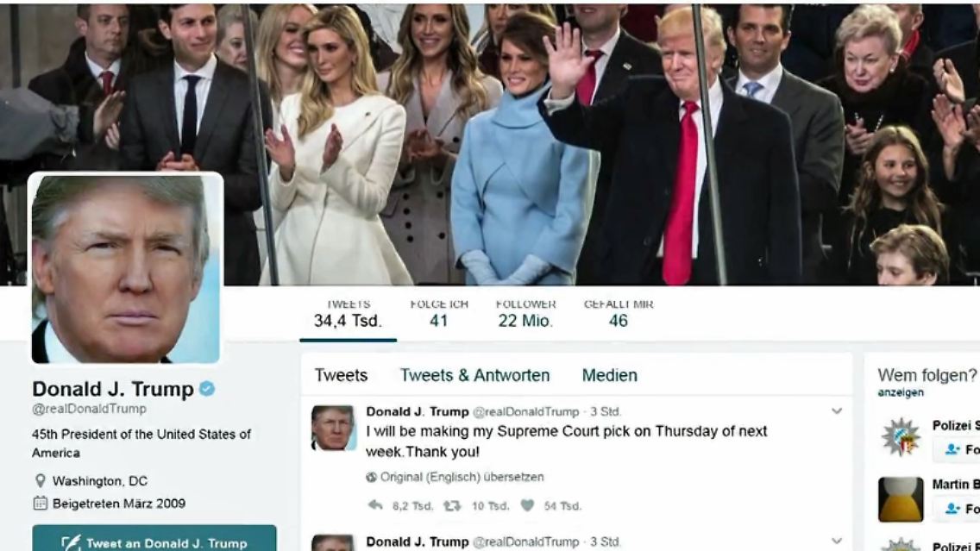Click the verified badge beside Donald J. Trump

click(207, 389)
